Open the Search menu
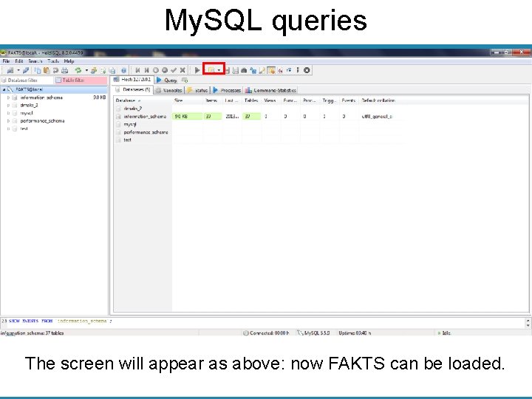Screen dimensions: 532x399 coord(35,61)
